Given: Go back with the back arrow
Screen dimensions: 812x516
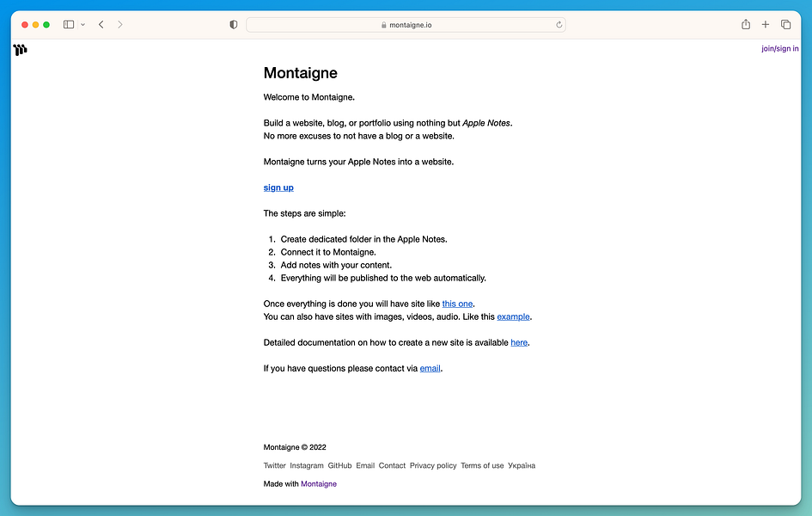Looking at the screenshot, I should [101, 24].
